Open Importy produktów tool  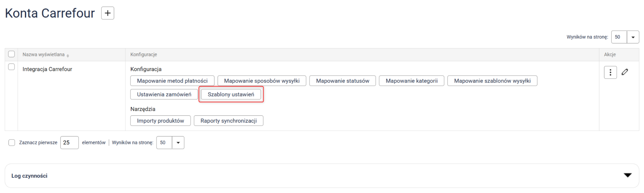(160, 121)
